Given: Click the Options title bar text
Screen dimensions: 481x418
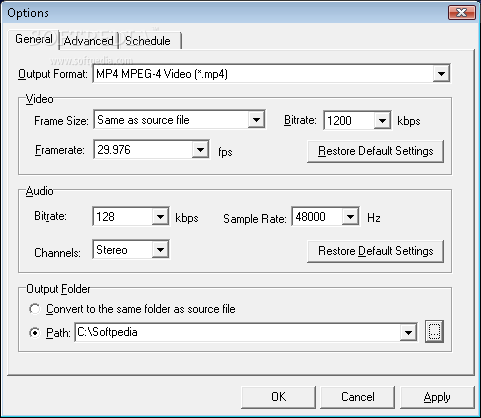Looking at the screenshot, I should click(28, 13).
